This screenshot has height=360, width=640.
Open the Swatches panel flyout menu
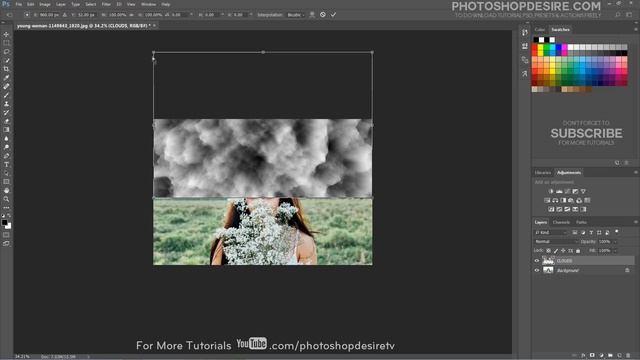(x=636, y=29)
